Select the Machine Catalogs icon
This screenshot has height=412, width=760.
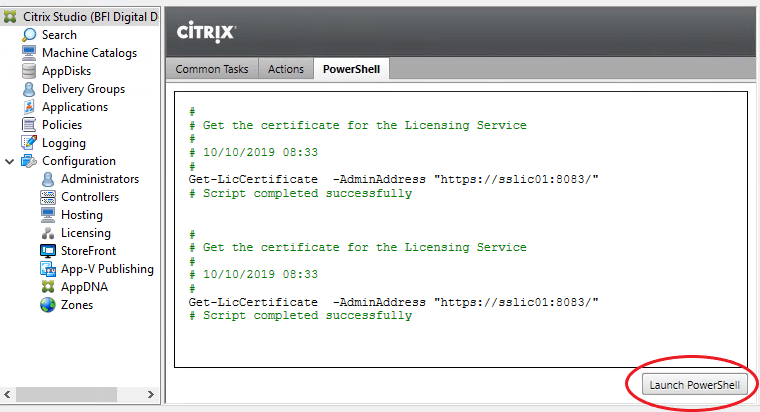point(30,53)
